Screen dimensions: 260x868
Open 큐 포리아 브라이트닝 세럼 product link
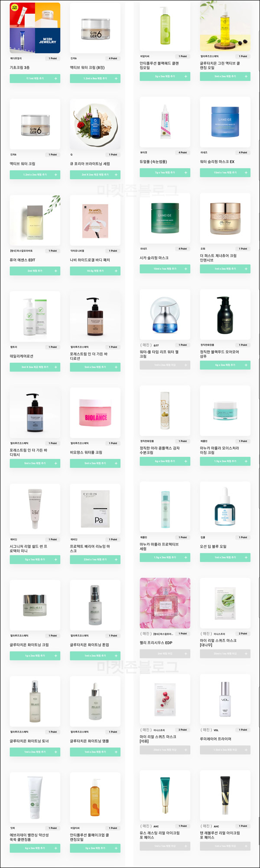pyautogui.click(x=90, y=164)
